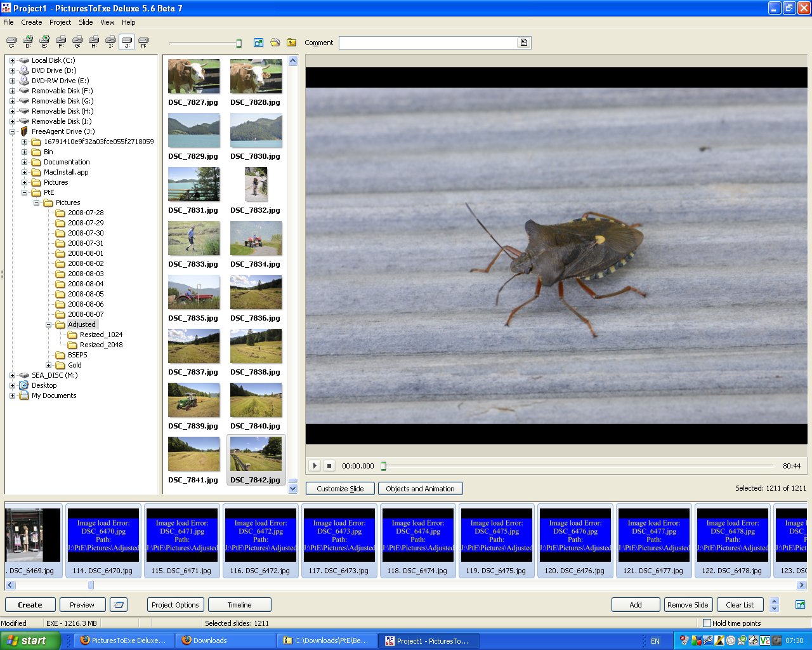812x650 pixels.
Task: Open the comment editor icon beside Comment field
Action: coord(524,43)
